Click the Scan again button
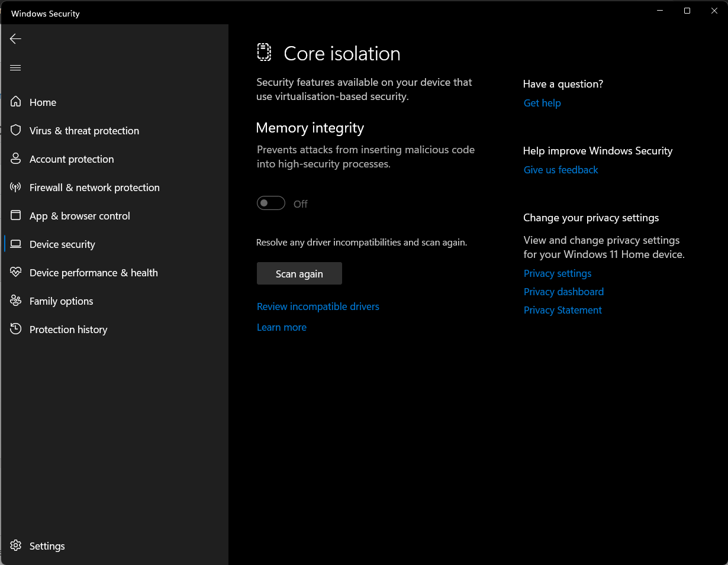 pos(299,273)
